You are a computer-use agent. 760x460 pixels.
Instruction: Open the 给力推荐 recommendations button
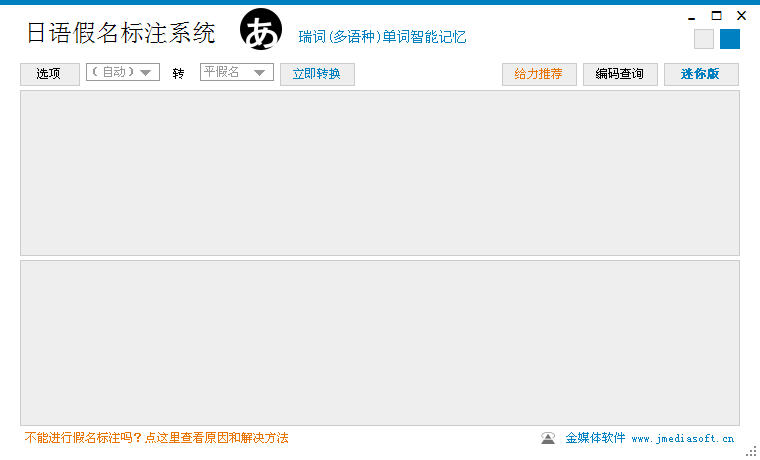(539, 74)
